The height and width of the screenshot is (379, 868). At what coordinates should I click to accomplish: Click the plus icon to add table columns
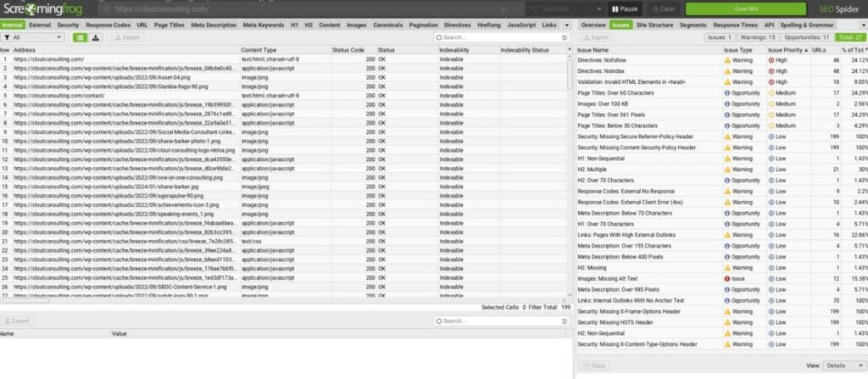[x=570, y=50]
